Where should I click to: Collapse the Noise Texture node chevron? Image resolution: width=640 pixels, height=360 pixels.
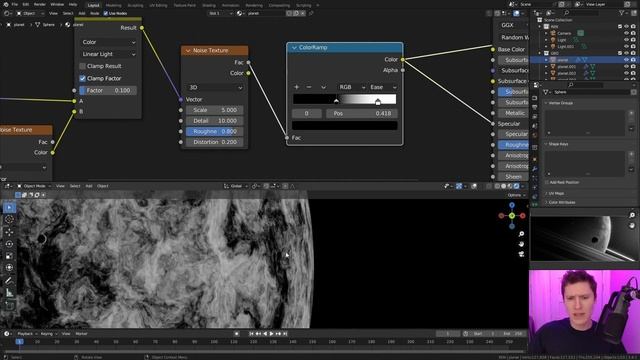coord(188,51)
